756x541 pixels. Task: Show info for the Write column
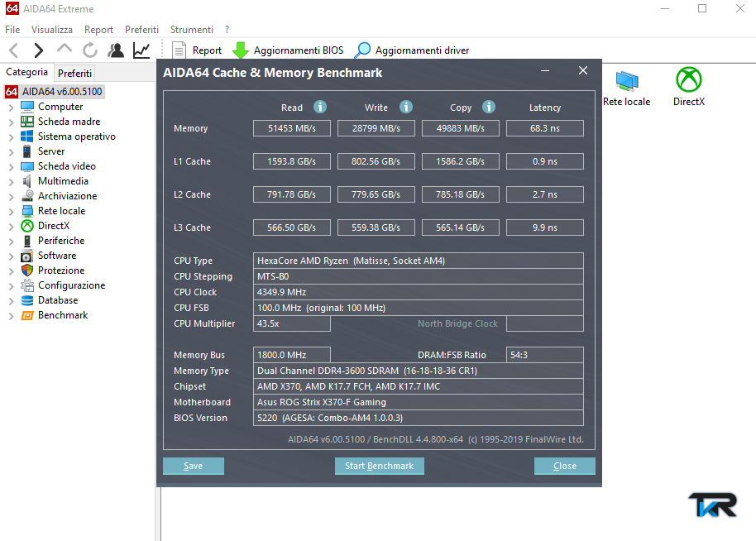406,107
